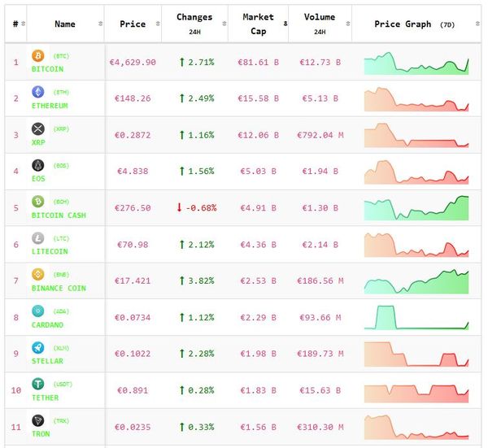Open Ethereum 7-day price graph
Image resolution: width=488 pixels, height=448 pixels.
click(416, 99)
